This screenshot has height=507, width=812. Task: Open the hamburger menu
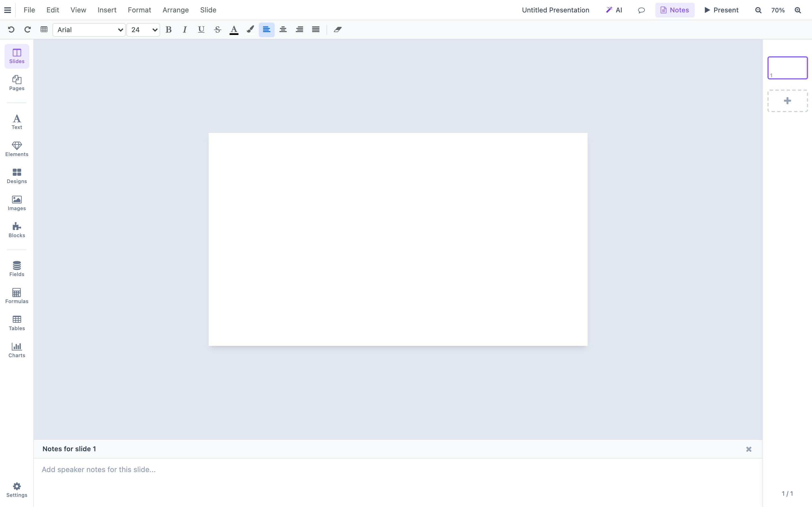click(x=8, y=10)
